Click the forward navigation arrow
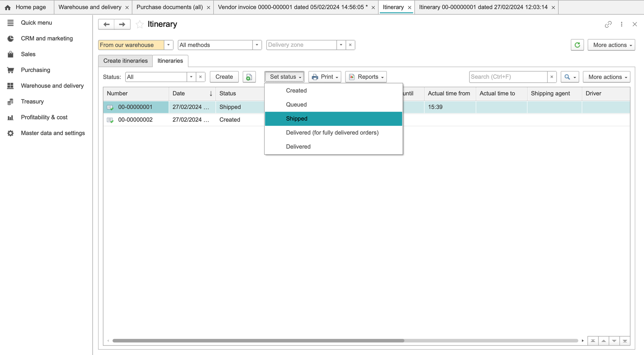Screen dimensions: 644x355 coord(122,24)
